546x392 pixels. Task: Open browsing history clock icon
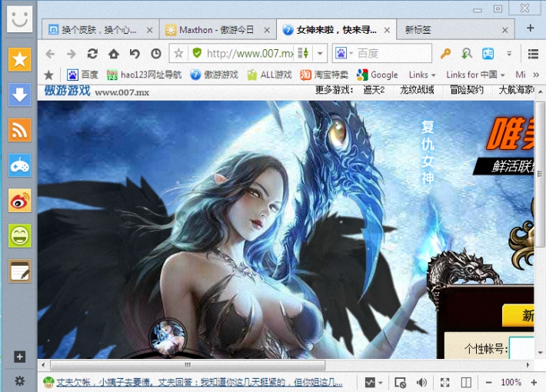click(156, 54)
